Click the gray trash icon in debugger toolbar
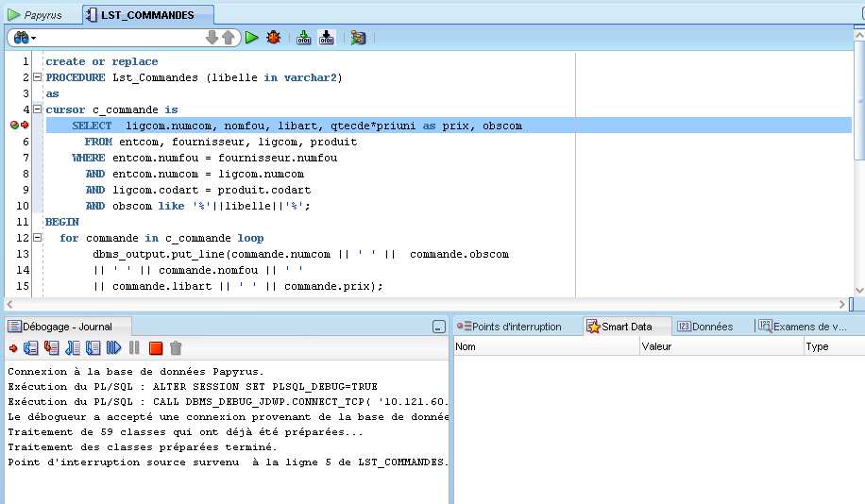This screenshot has height=504, width=865. [x=176, y=348]
